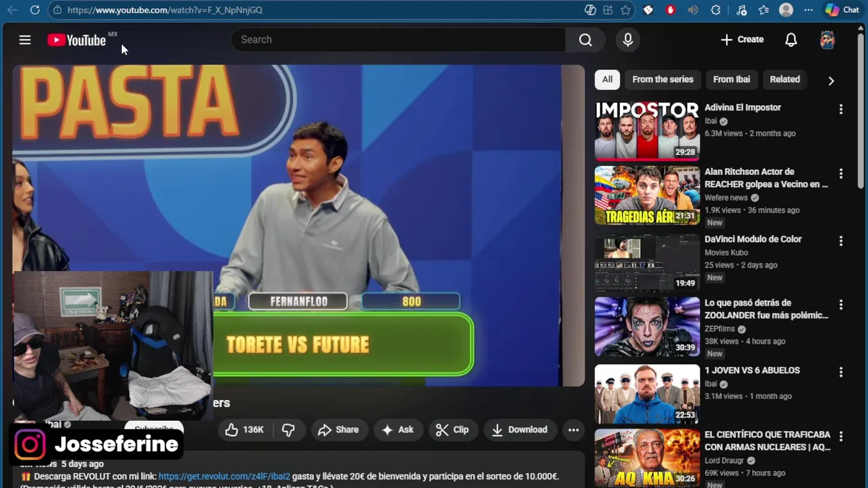Open the EL CIENTÍFICO QUE TRAFICABA video thumbnail
The height and width of the screenshot is (488, 868).
coord(647,457)
